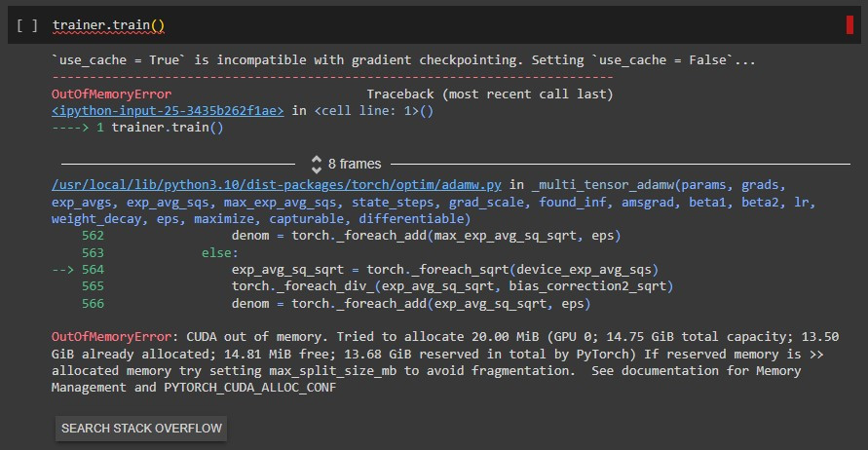
Task: Select the PYTORCH_CUDA_ALLOC_CONF text
Action: (x=249, y=388)
